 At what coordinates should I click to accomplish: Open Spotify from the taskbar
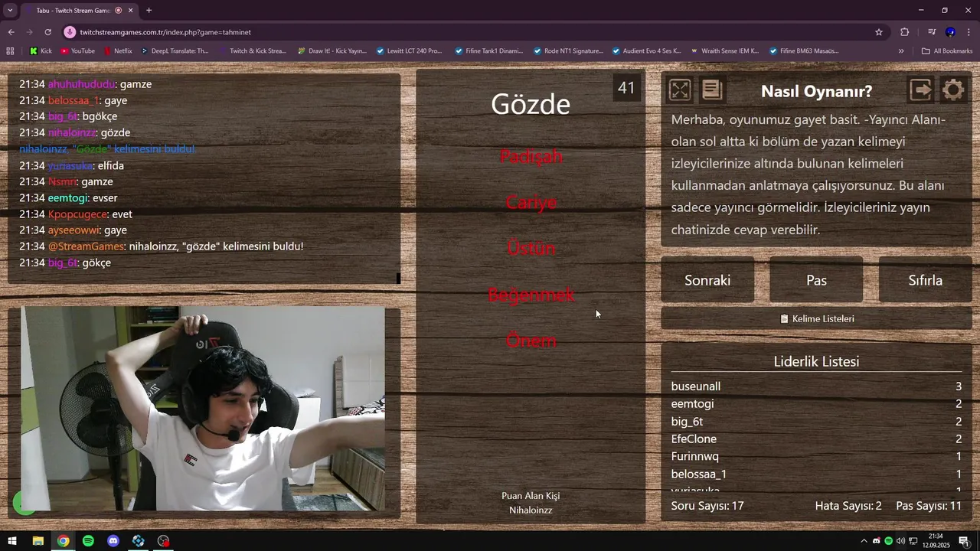88,541
